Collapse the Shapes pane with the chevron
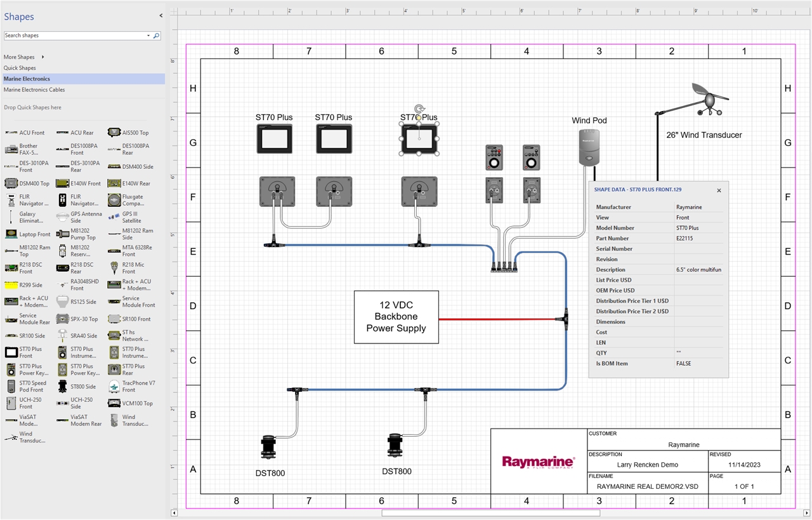 click(x=160, y=16)
